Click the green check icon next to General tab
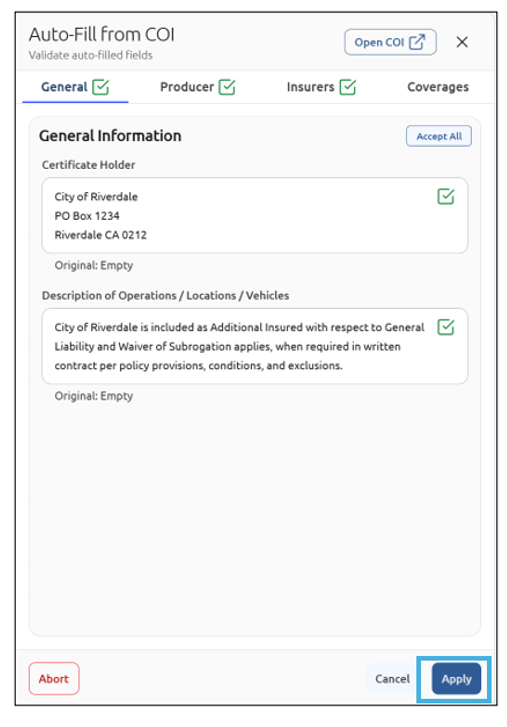The width and height of the screenshot is (507, 727). tap(101, 87)
